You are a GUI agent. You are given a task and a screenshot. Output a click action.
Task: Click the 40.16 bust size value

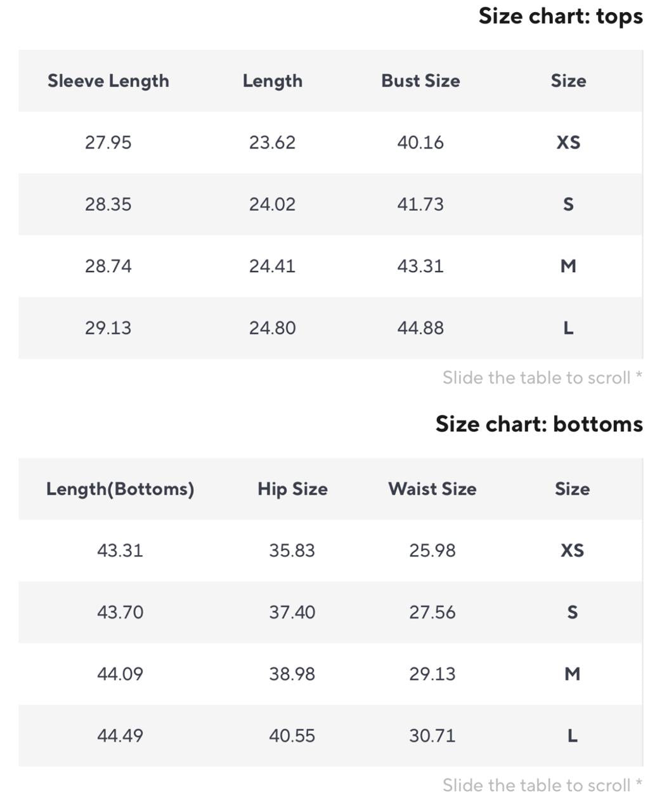tap(420, 142)
